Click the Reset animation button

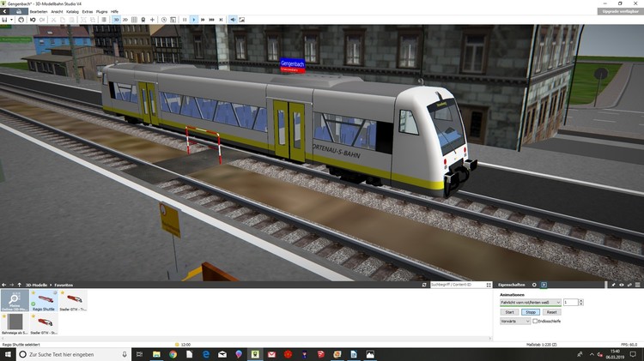click(551, 312)
